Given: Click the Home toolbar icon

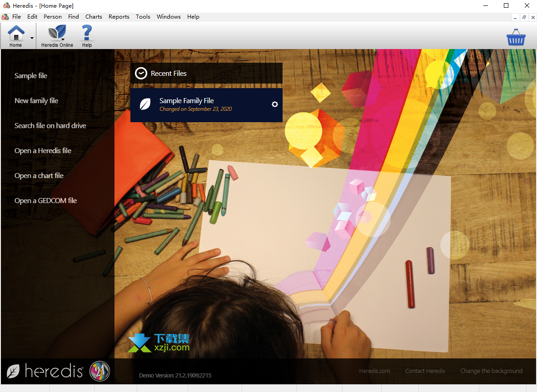Looking at the screenshot, I should coord(16,35).
